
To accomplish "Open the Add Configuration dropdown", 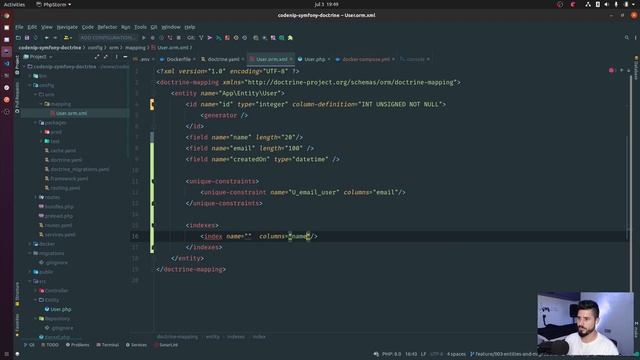I will coord(107,38).
